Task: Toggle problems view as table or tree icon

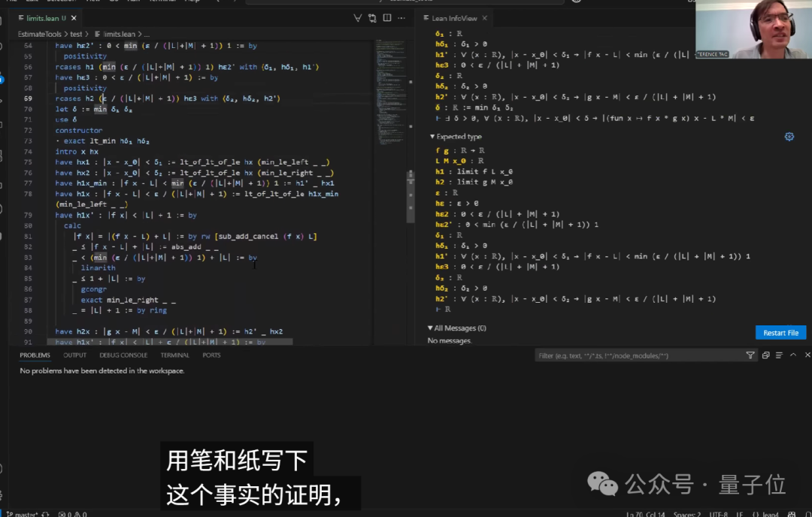Action: [x=779, y=355]
